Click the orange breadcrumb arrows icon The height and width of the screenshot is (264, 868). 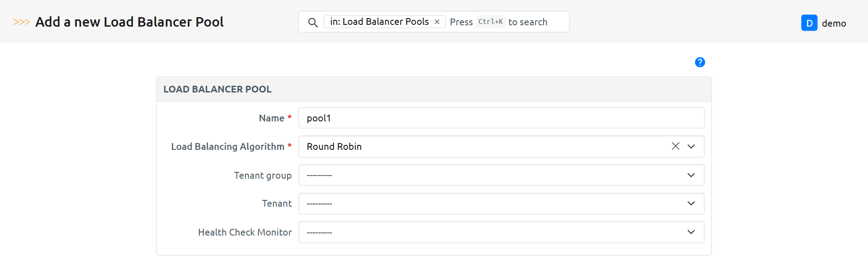point(21,22)
